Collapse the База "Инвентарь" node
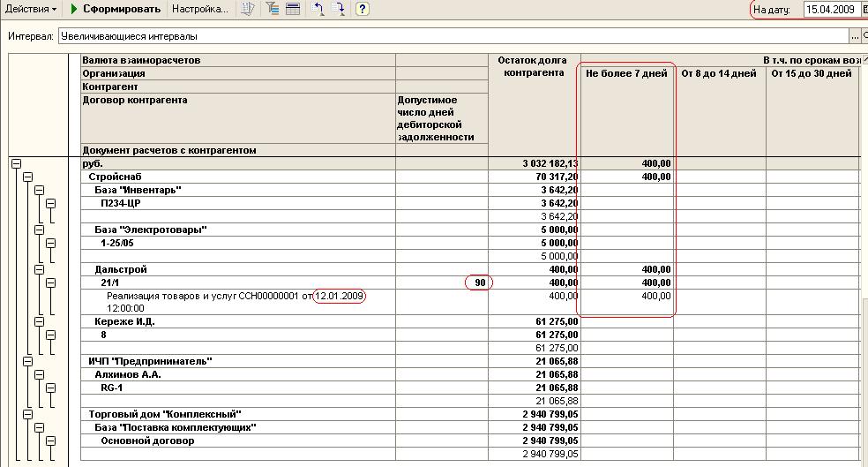868x467 pixels. (x=40, y=190)
